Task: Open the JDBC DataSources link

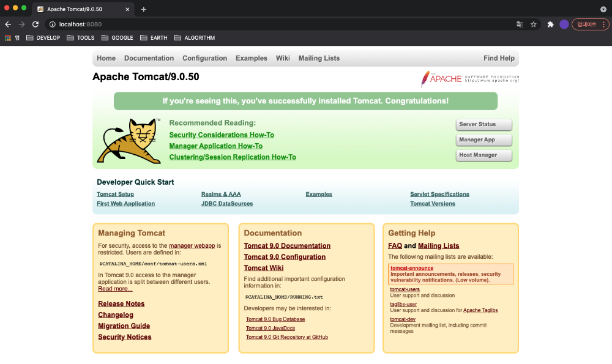Action: pos(227,204)
